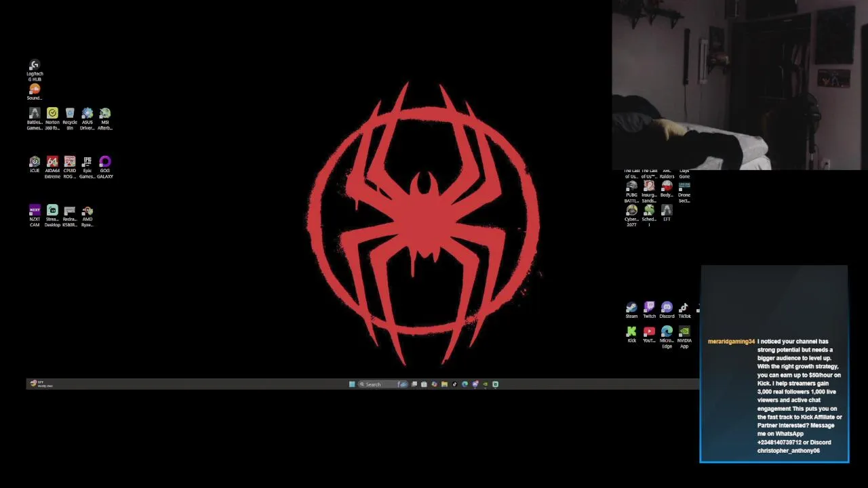Click the Windows Start button

[352, 384]
